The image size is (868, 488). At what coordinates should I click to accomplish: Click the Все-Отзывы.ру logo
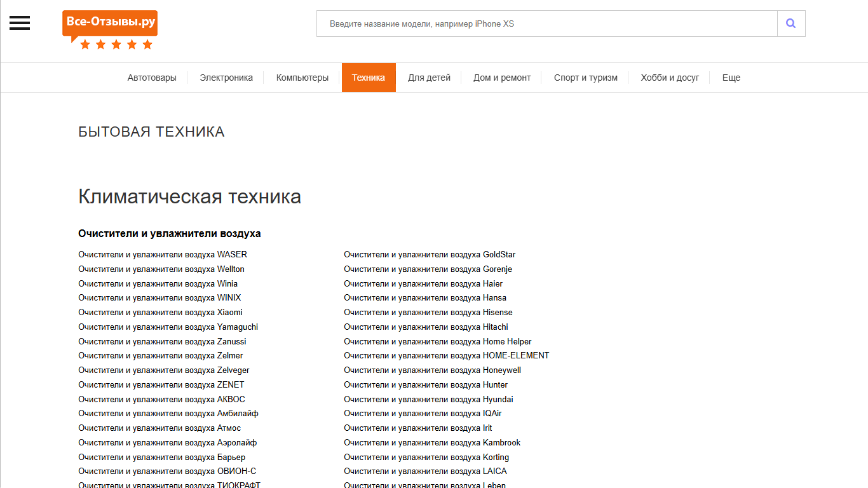click(110, 30)
